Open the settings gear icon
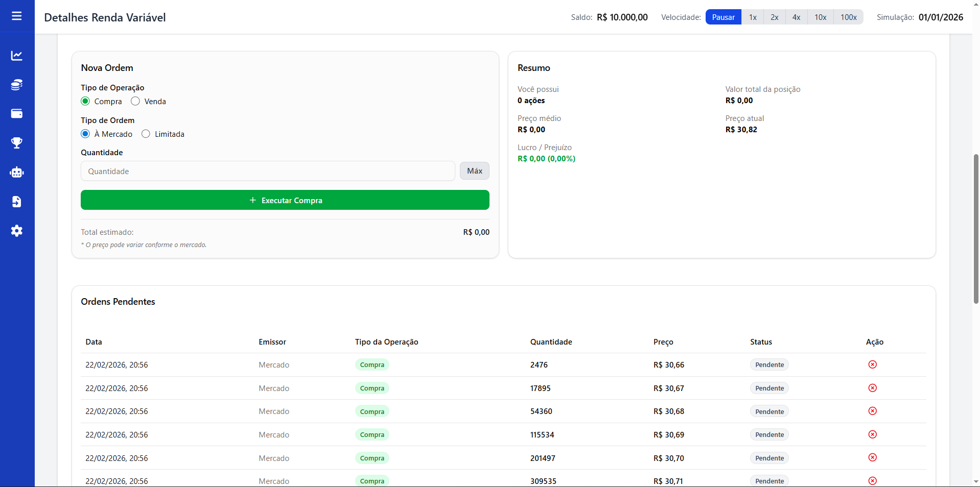The width and height of the screenshot is (980, 487). tap(17, 231)
